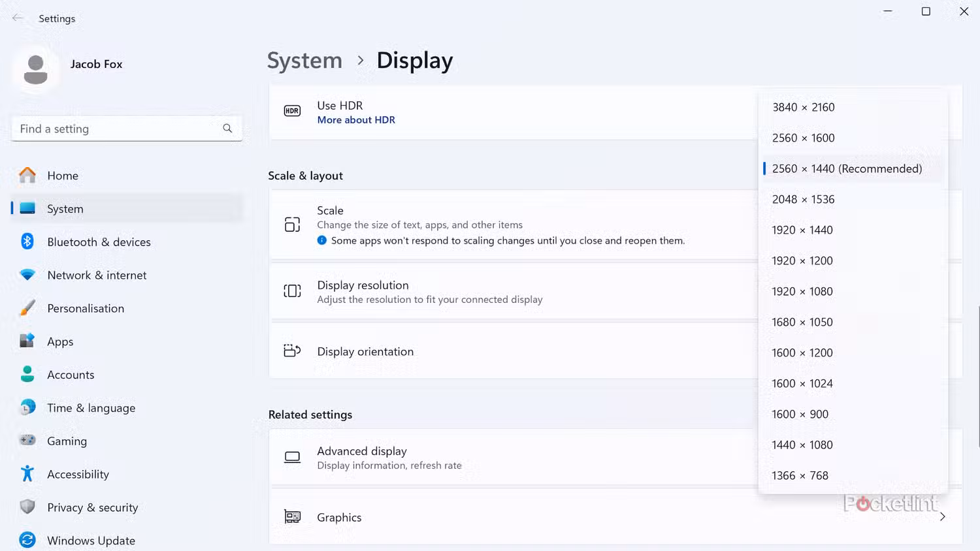980x551 pixels.
Task: Click the Bluetooth & devices icon
Action: [27, 242]
